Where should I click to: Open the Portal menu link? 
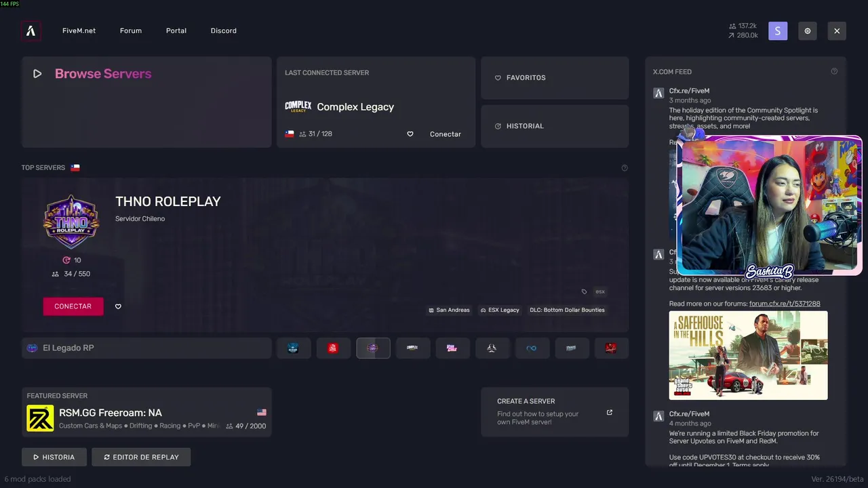click(x=176, y=30)
